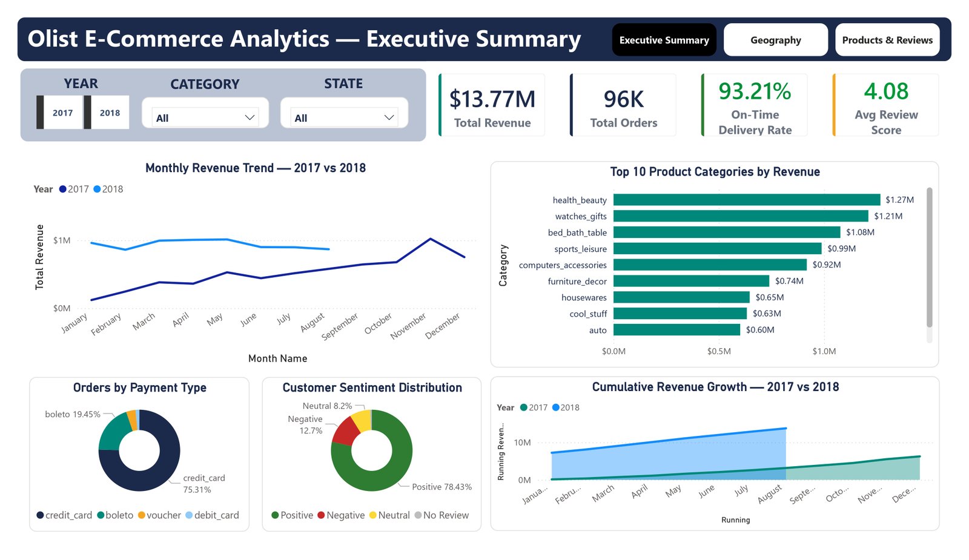Click the $13.77M Total Revenue card

[492, 105]
